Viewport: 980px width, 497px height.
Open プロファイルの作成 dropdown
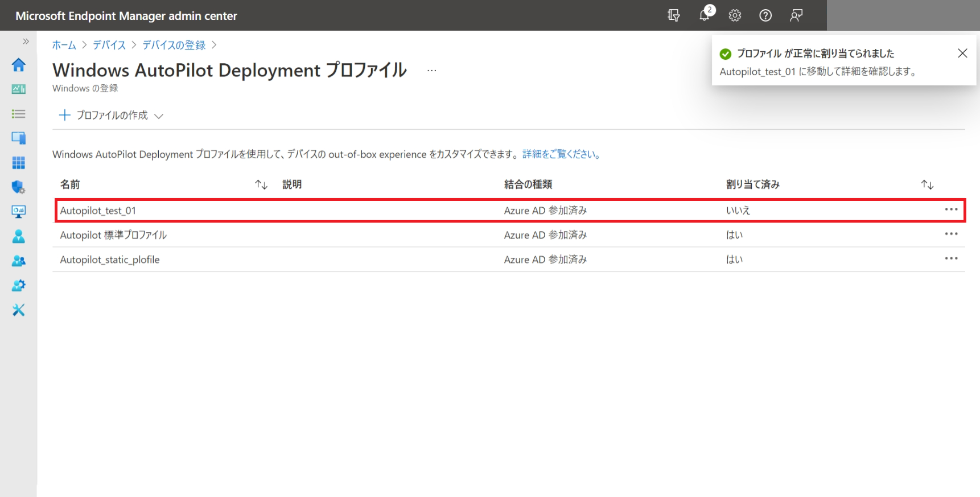point(112,116)
